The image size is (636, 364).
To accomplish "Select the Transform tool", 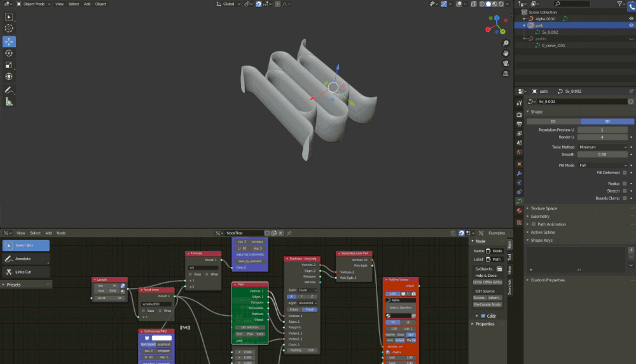I will [10, 77].
